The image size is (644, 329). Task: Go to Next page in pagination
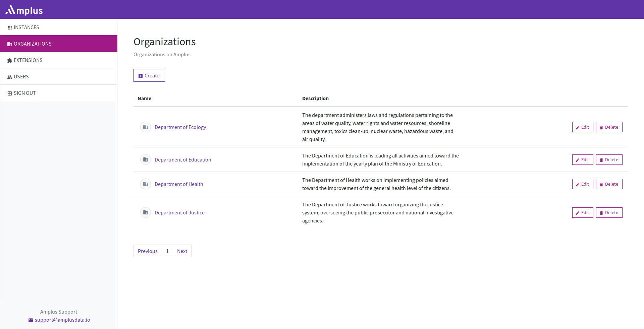(182, 251)
